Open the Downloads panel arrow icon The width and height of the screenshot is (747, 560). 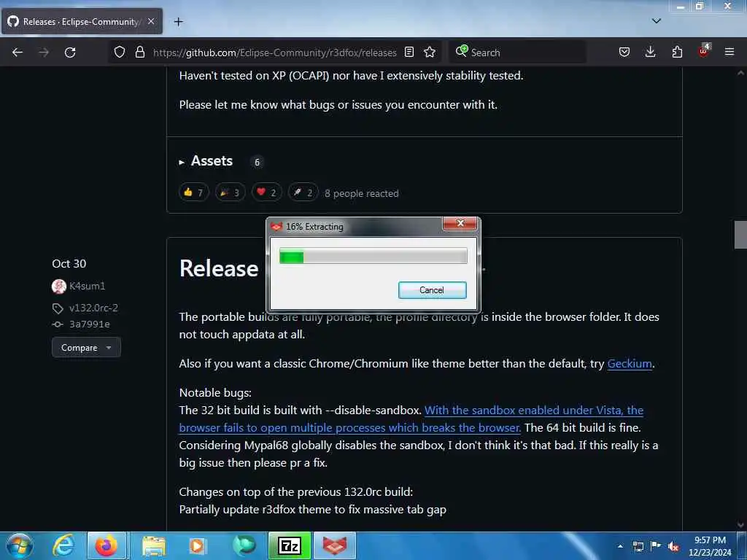pyautogui.click(x=650, y=52)
